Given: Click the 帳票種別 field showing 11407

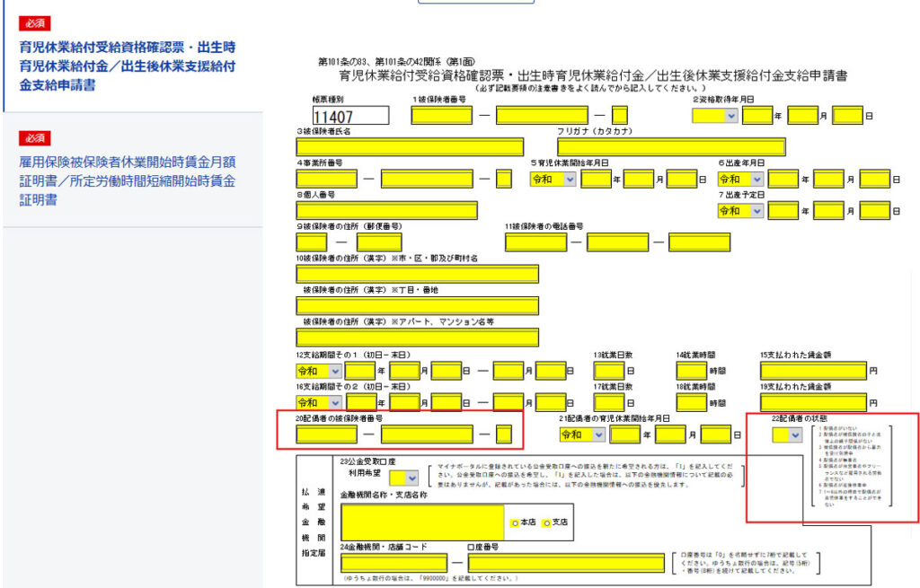Looking at the screenshot, I should 350,116.
